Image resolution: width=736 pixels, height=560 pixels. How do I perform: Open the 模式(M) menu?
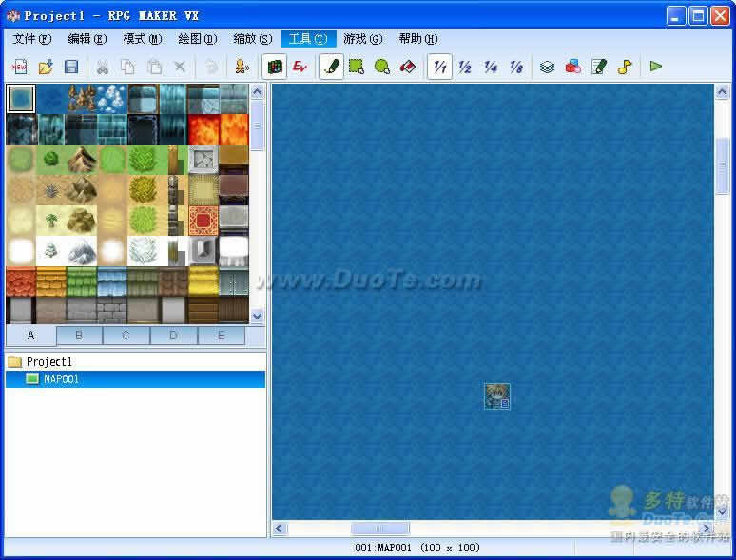coord(143,38)
